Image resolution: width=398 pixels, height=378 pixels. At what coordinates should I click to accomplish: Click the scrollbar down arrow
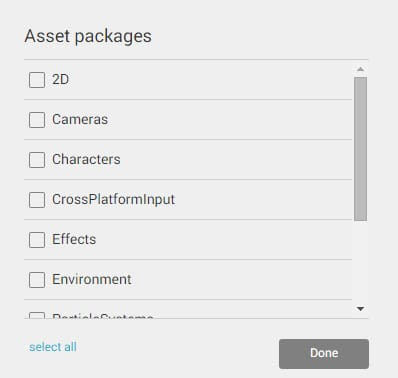[360, 309]
